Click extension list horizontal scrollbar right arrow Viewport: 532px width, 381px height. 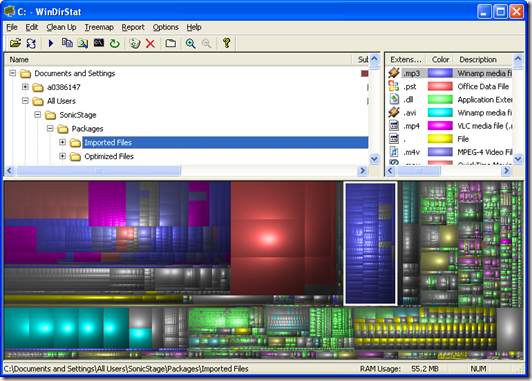506,170
